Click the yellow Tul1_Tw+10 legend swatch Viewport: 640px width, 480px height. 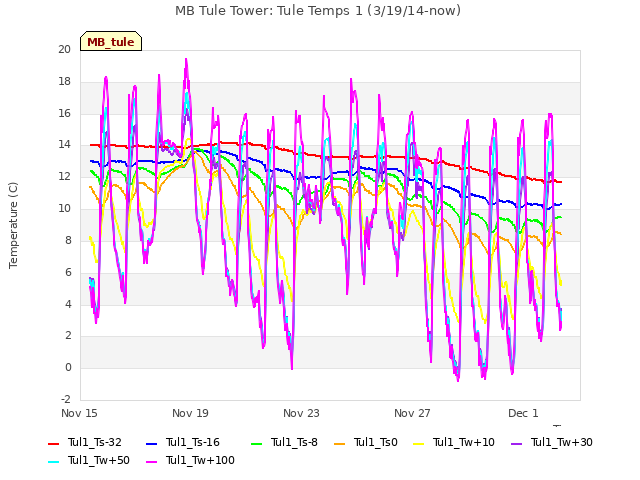pyautogui.click(x=419, y=444)
